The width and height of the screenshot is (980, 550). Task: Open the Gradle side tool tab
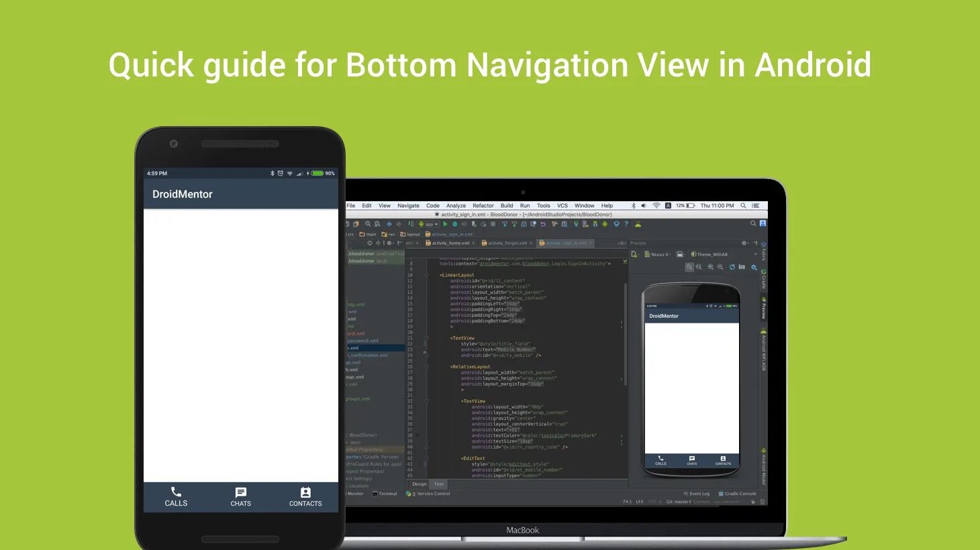[763, 278]
